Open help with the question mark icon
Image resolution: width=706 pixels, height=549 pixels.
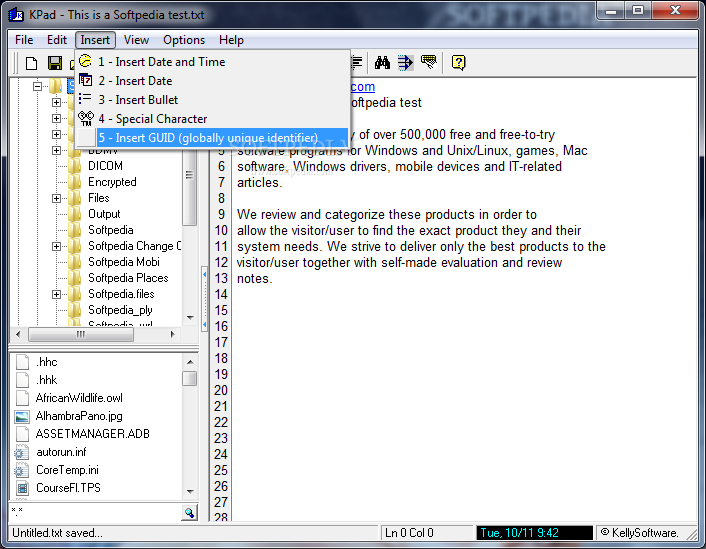pos(458,62)
